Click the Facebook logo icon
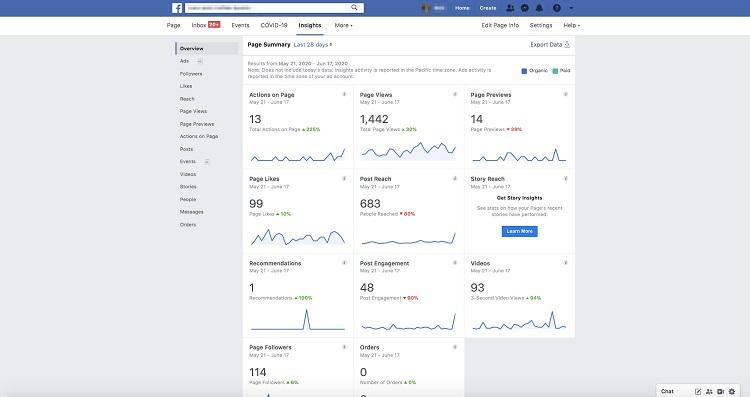 tap(177, 8)
